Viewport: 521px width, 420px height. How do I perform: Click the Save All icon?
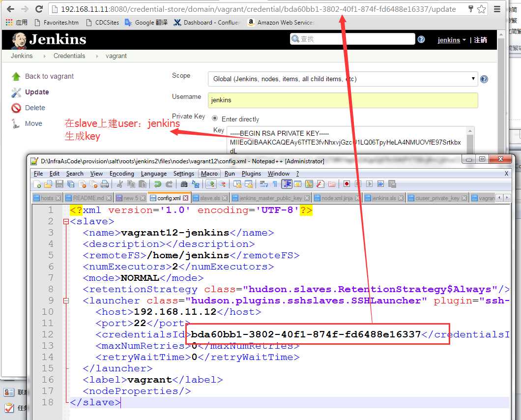(x=71, y=184)
